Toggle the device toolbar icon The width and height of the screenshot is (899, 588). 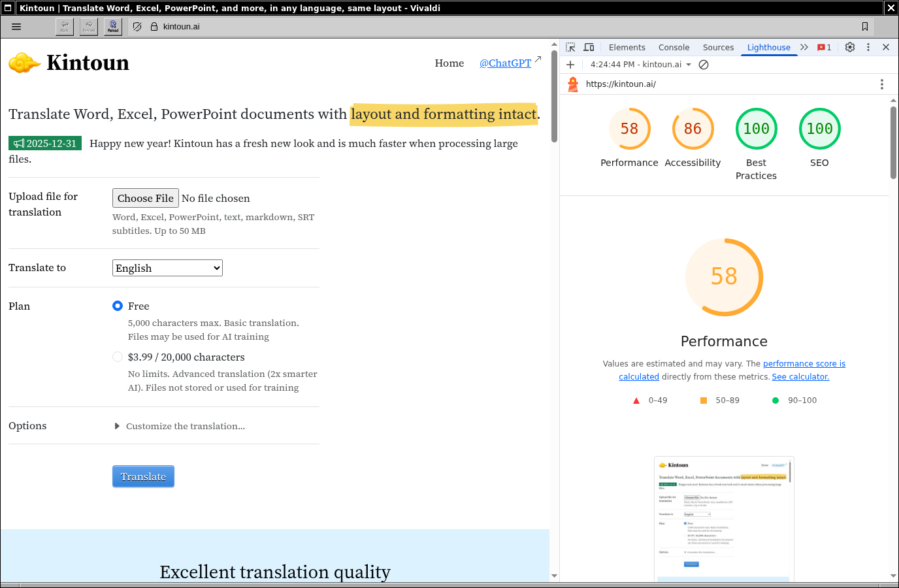click(588, 47)
